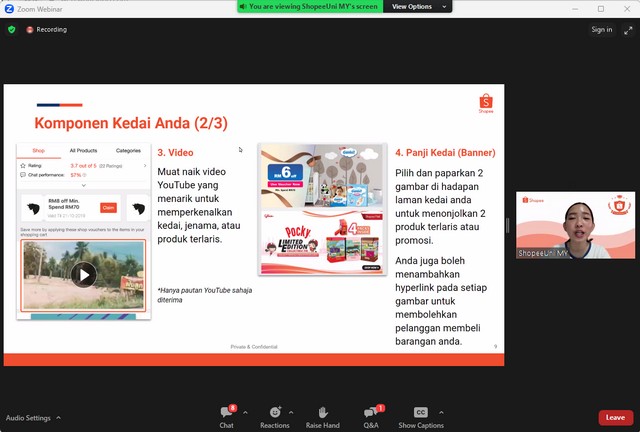
Task: Expand Audio Settings menu arrow
Action: point(58,418)
